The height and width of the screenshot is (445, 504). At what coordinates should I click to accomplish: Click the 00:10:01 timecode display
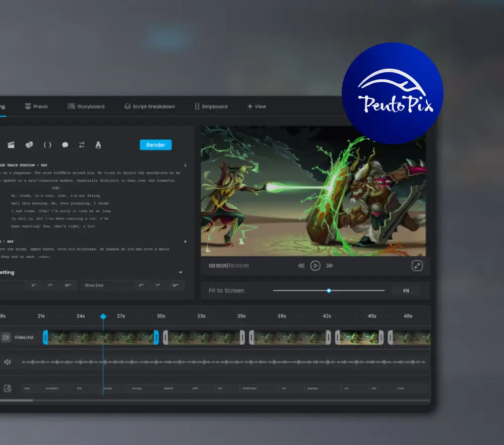[x=218, y=266]
